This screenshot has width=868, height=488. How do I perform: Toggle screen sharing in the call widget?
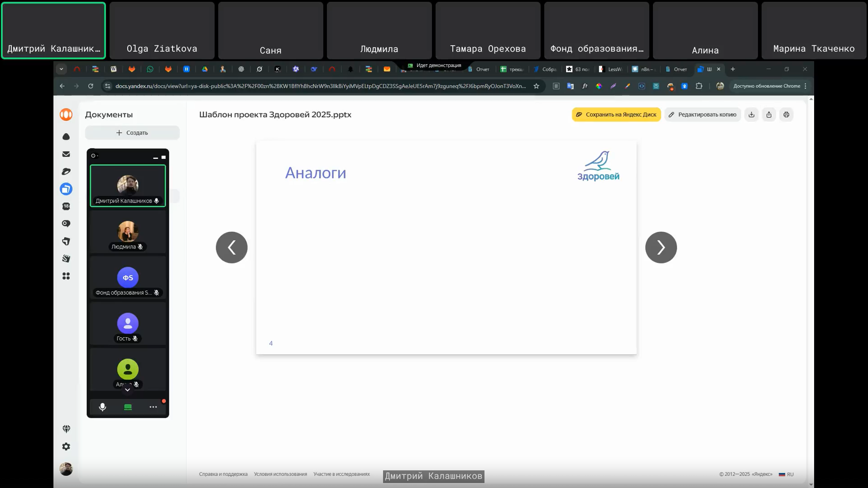pos(128,407)
